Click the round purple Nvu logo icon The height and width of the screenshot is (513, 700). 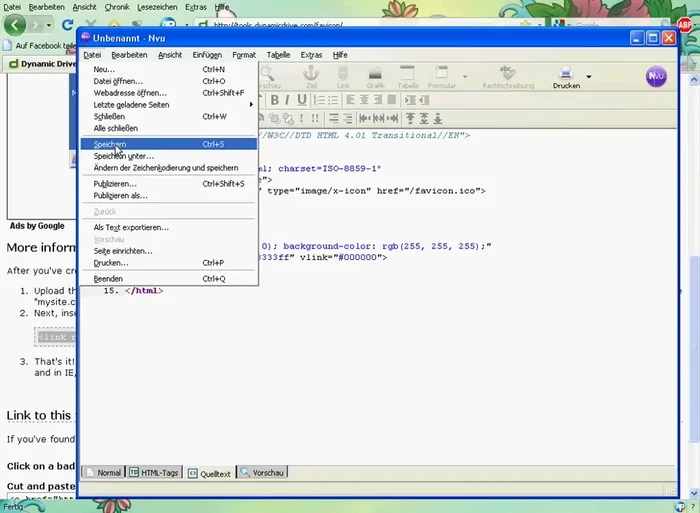(x=656, y=76)
